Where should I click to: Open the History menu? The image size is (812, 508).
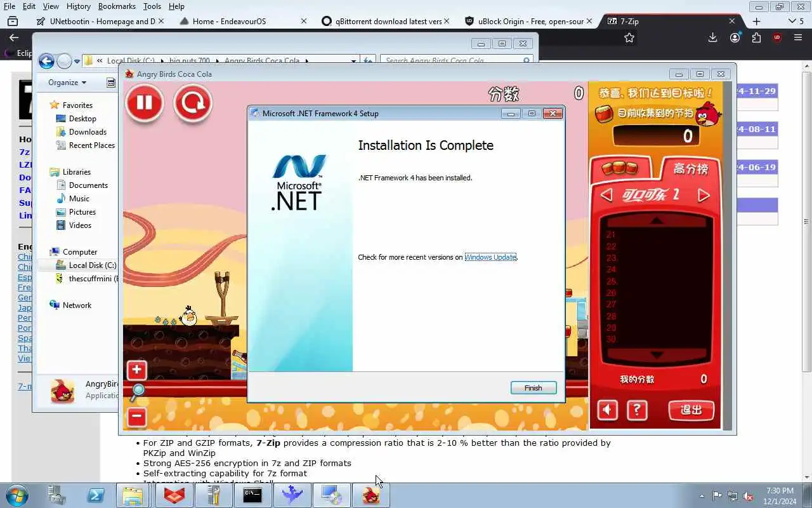pyautogui.click(x=79, y=6)
